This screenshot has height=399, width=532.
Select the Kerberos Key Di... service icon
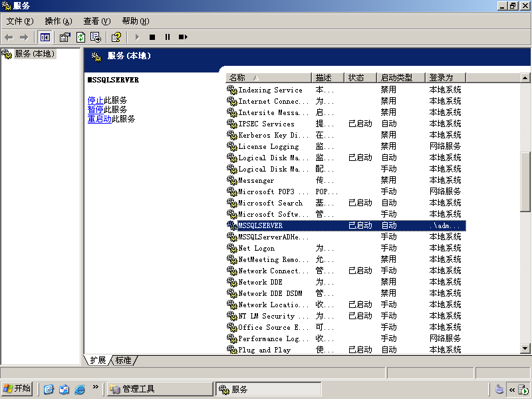click(x=231, y=136)
